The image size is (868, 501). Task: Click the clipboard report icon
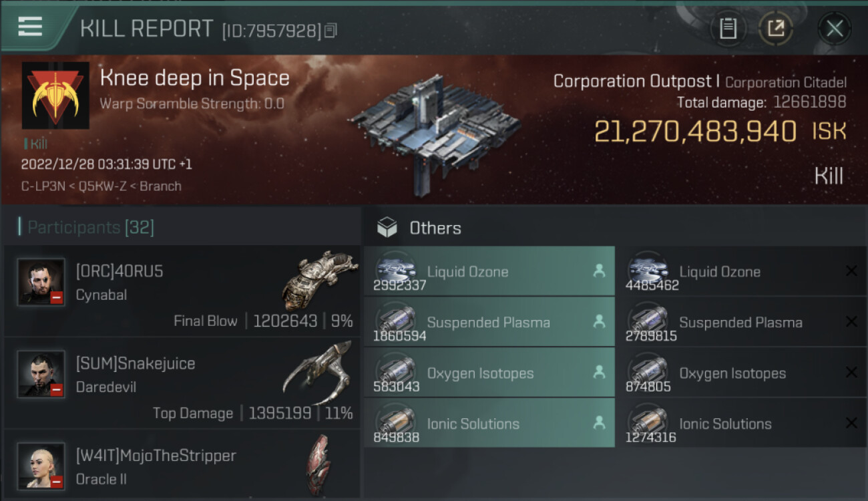point(728,29)
